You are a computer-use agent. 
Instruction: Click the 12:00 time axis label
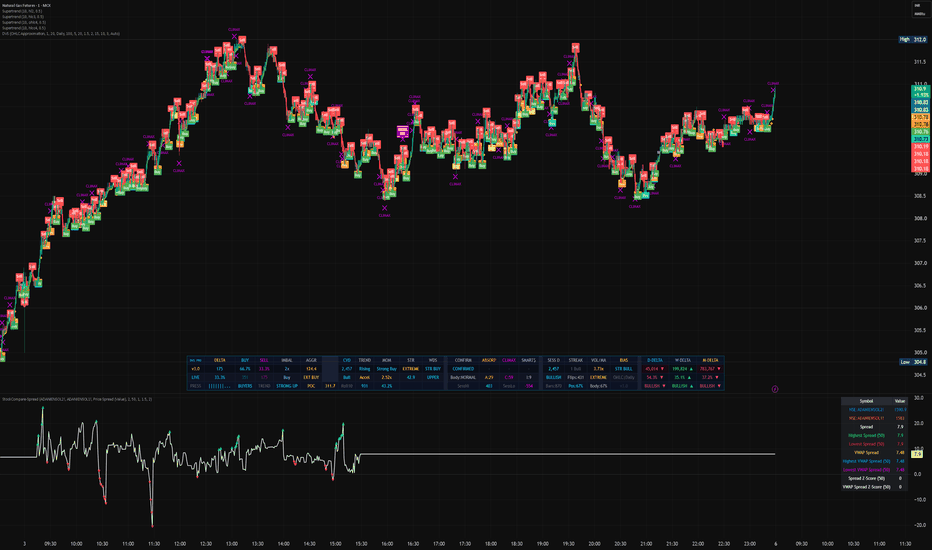click(180, 543)
